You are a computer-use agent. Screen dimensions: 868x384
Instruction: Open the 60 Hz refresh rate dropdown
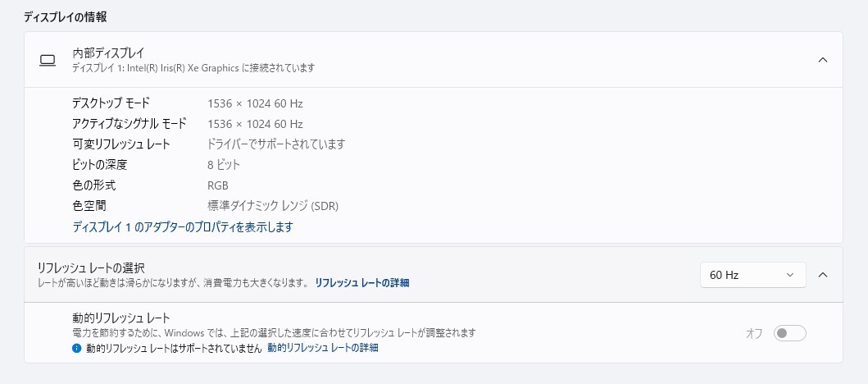[752, 275]
